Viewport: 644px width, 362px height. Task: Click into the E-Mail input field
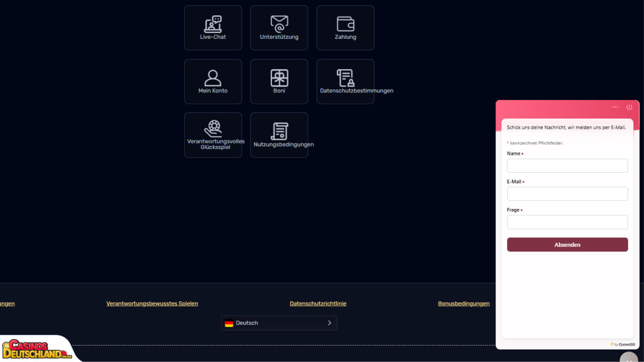click(567, 194)
